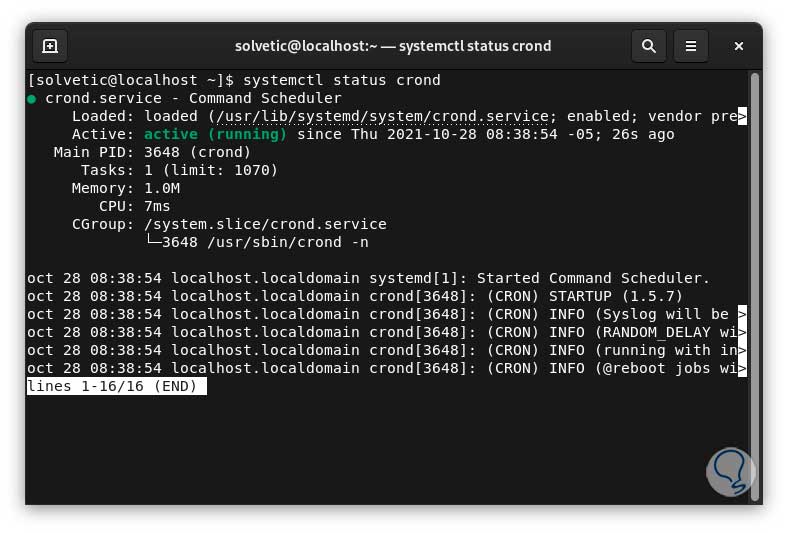
Task: Click the green 'active (running)' status text
Action: tap(215, 134)
